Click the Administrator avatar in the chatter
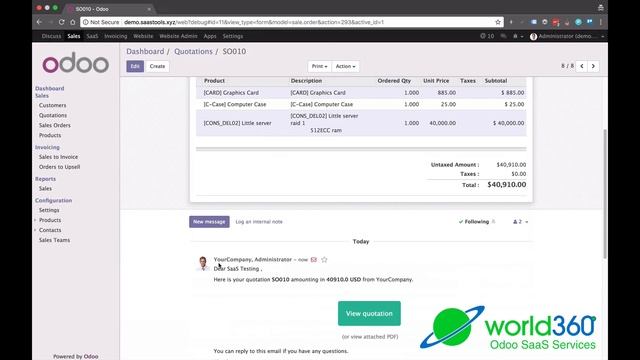The height and width of the screenshot is (360, 640). click(202, 263)
